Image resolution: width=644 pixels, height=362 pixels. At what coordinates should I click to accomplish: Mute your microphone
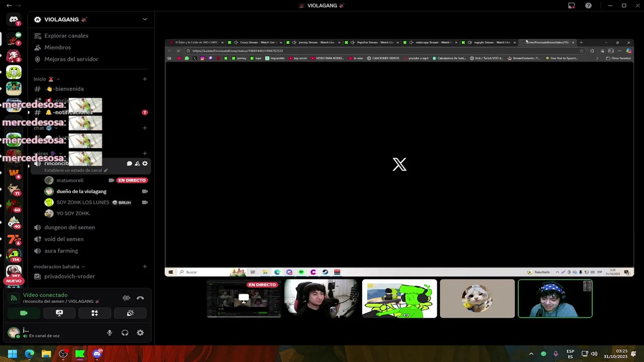[109, 332]
